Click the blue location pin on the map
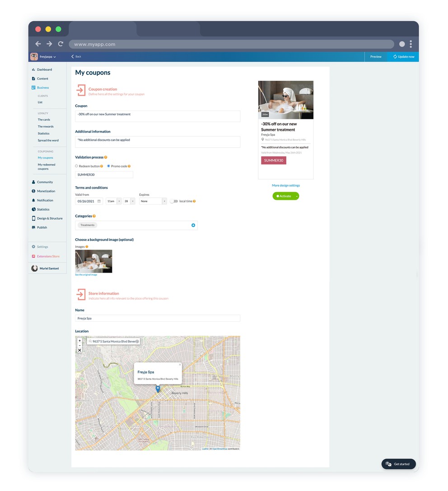The height and width of the screenshot is (491, 448). tap(158, 389)
